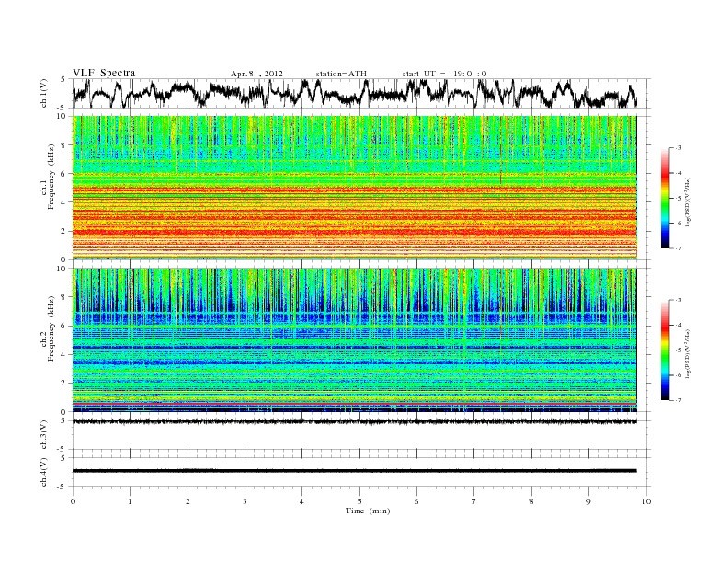Click the ch.3(V) waveform trace
Screen dimensions: 728x563
pos(355,421)
